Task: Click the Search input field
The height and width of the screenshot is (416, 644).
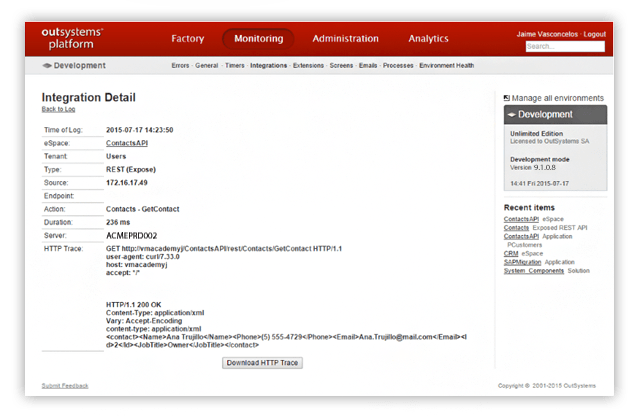Action: coord(565,46)
